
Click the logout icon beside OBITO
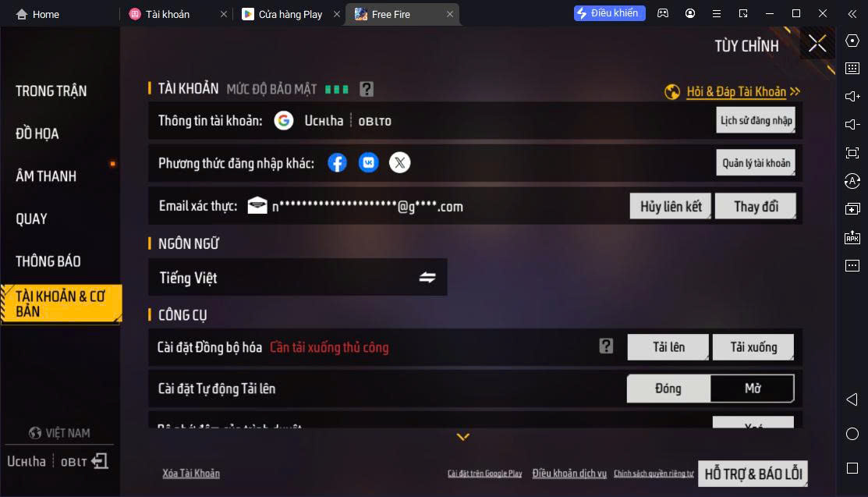tap(100, 461)
